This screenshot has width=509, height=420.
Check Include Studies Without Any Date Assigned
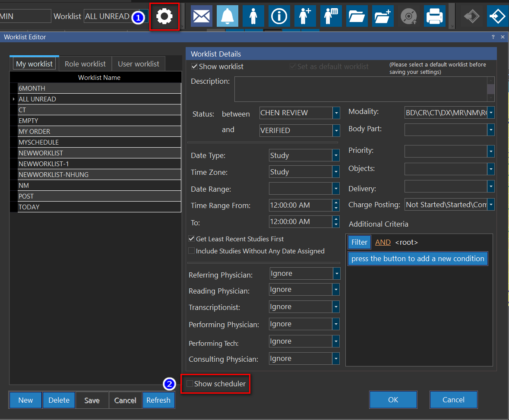191,251
